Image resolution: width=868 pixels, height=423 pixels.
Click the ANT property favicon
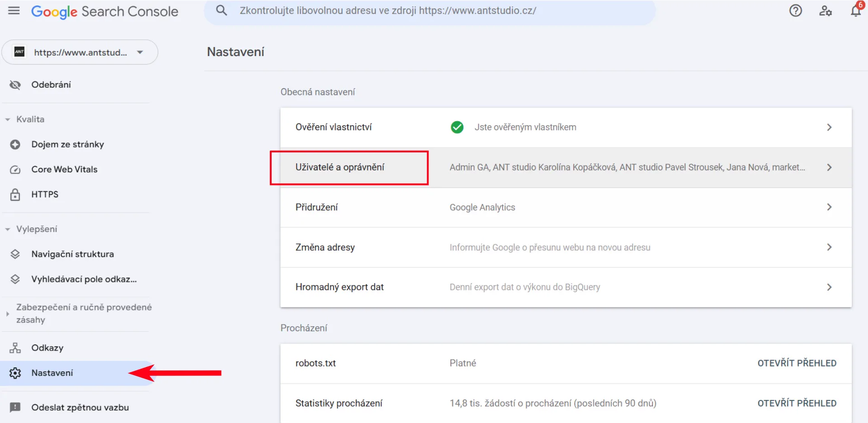click(19, 52)
